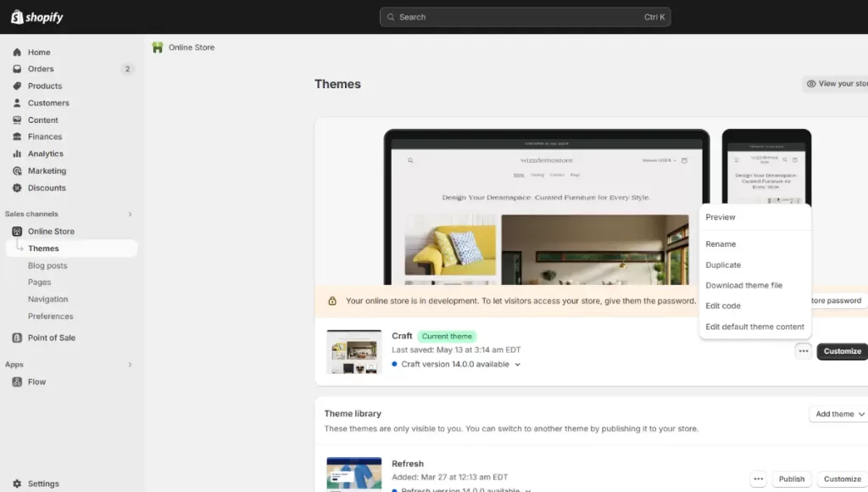Open the Craft theme three-dot menu
Screen dimensions: 868x492
[x=804, y=350]
